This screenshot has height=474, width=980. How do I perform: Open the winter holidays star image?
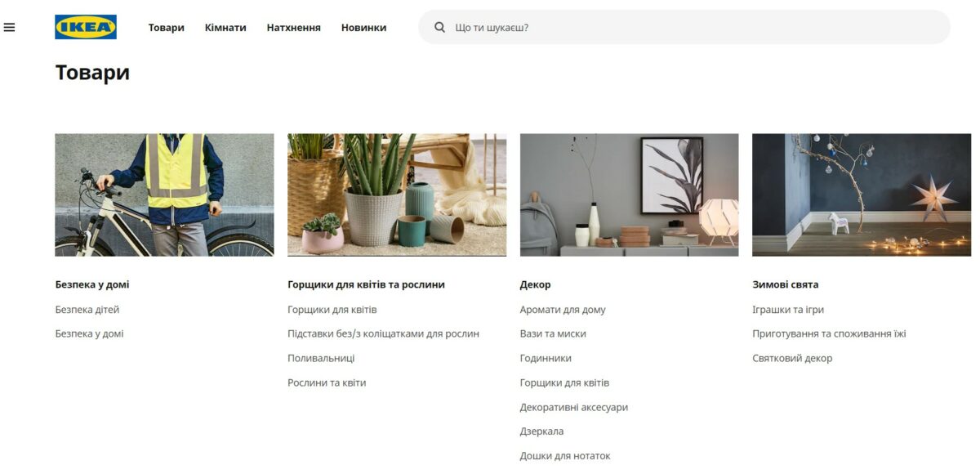click(862, 195)
